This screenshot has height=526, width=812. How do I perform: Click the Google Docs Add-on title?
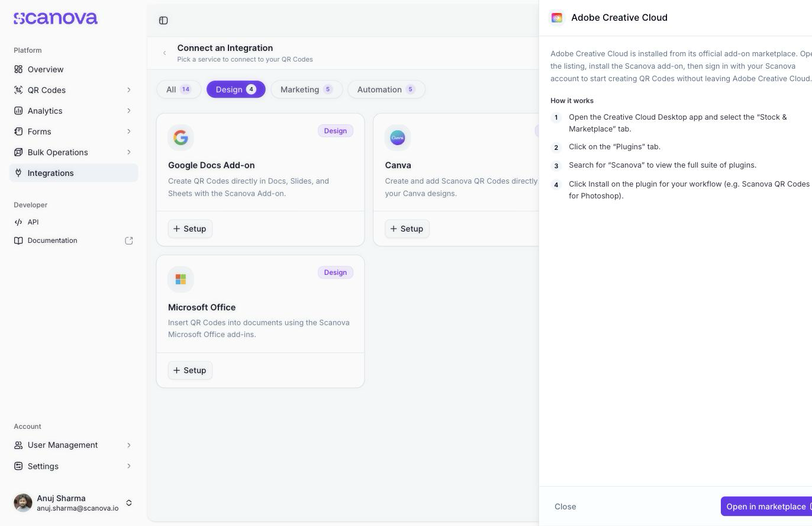pyautogui.click(x=211, y=165)
